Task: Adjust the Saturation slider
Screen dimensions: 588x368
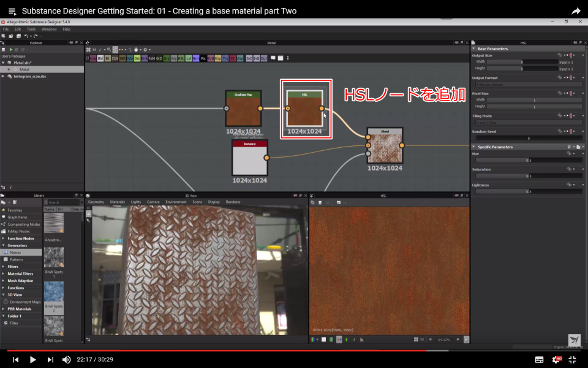Action: coord(529,176)
